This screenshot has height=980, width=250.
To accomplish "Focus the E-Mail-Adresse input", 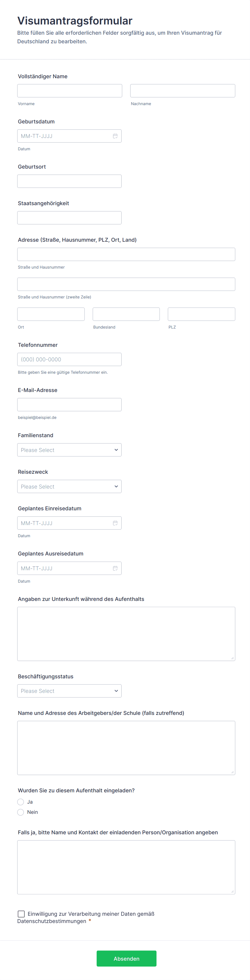I will click(x=69, y=405).
